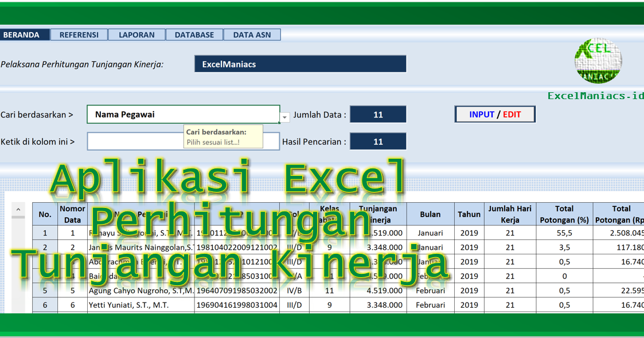Open the LAPORAN tab
The width and height of the screenshot is (644, 338).
point(136,34)
